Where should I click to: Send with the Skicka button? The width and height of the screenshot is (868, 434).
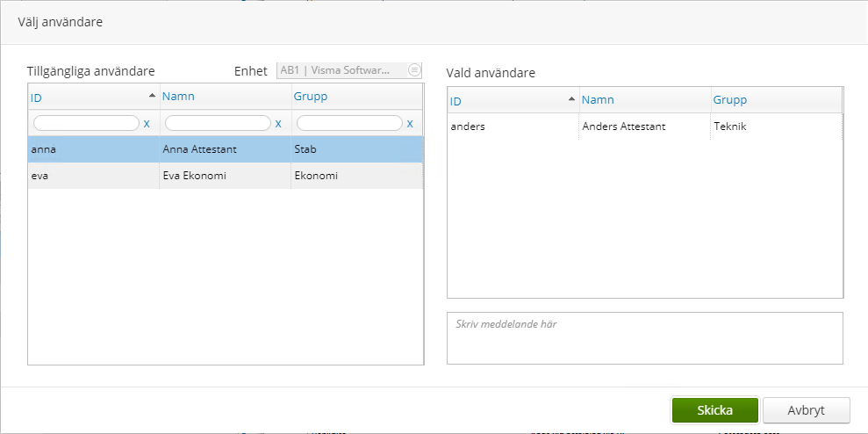click(x=714, y=410)
